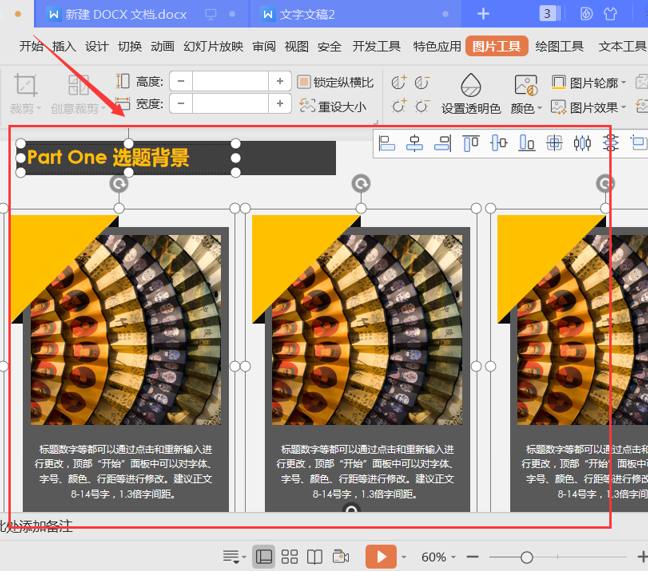Switch to Drawing Tools (绘图工具) tab
The height and width of the screenshot is (572, 648).
pyautogui.click(x=559, y=46)
